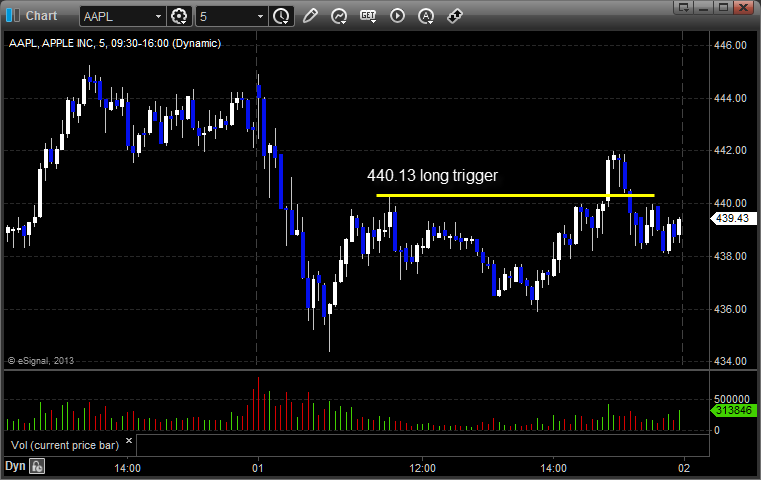Open the studies chart-line menu

coord(339,16)
